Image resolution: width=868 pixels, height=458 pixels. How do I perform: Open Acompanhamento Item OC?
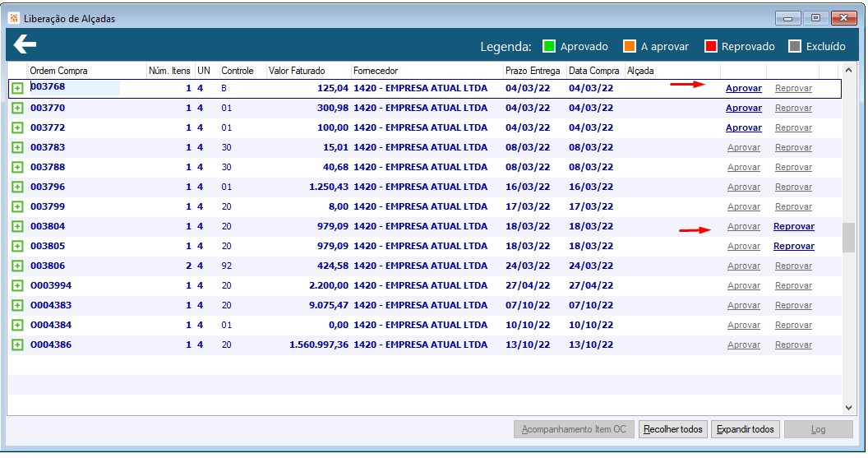coord(574,429)
